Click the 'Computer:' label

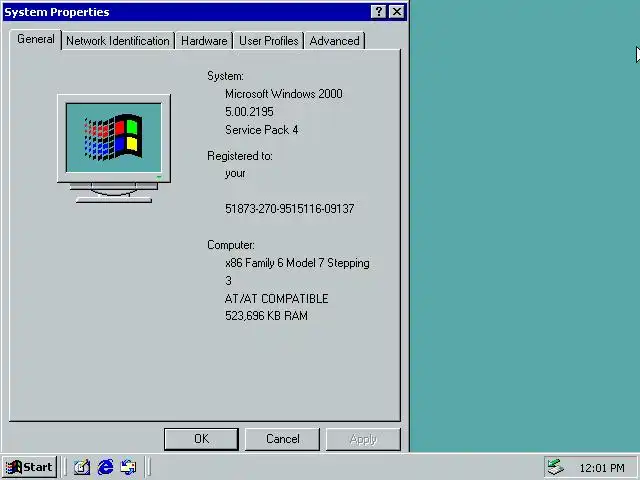231,245
